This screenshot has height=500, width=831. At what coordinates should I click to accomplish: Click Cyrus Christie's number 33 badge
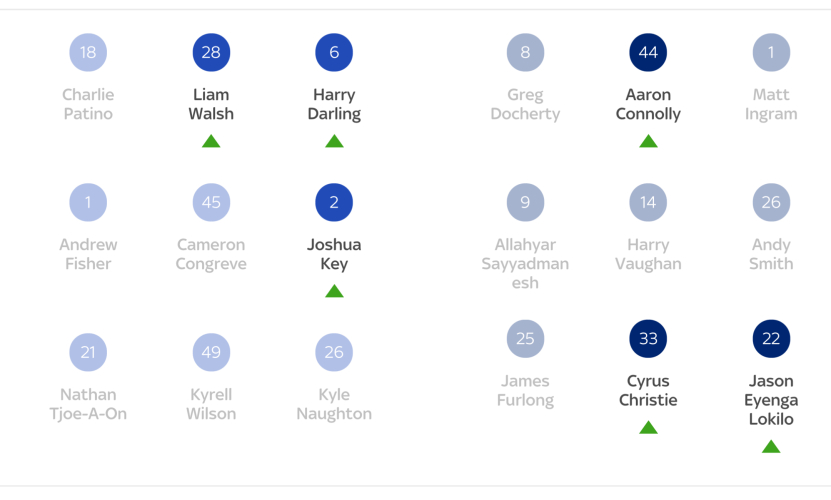pos(648,339)
